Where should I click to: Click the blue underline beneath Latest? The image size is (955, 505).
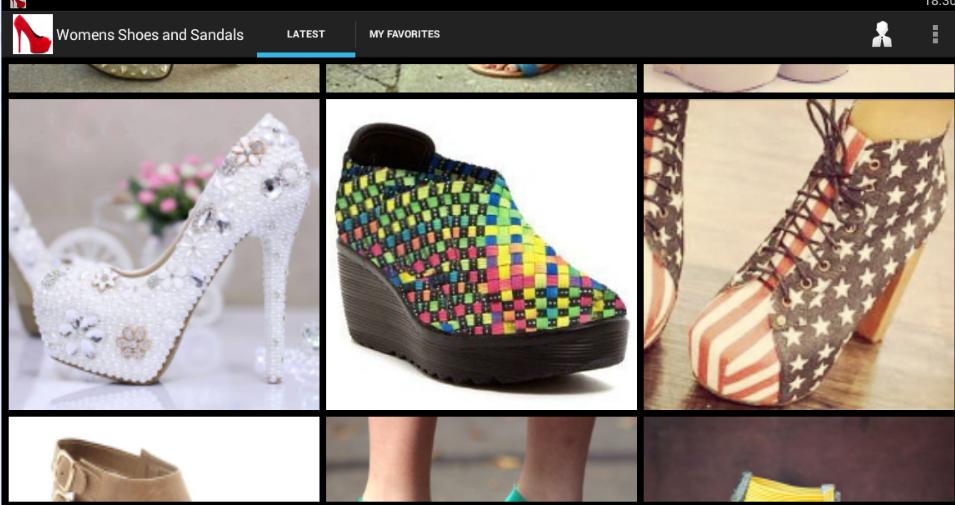306,55
